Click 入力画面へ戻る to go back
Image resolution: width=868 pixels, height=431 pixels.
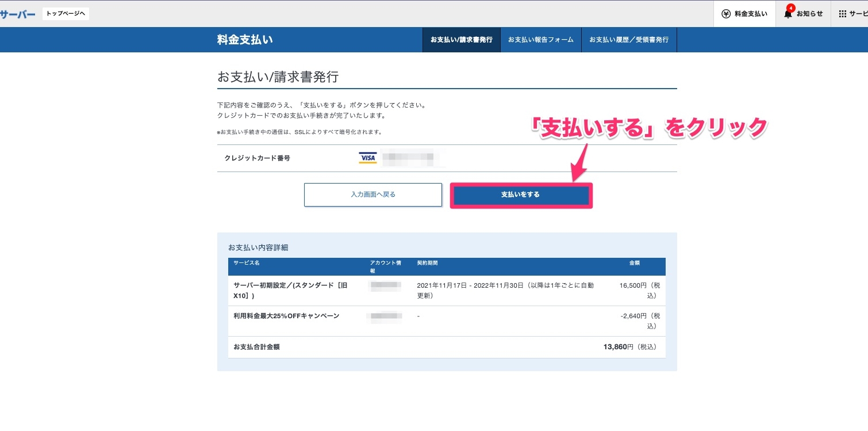(x=373, y=194)
